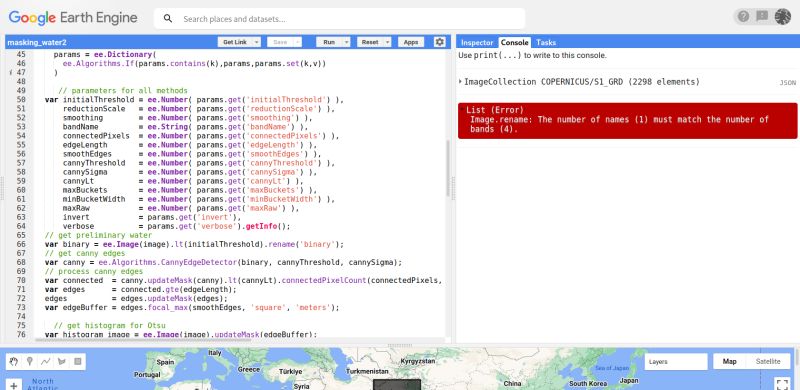Screen dimensions: 800x390
Task: Expand the List (Error) entry
Action: (x=462, y=110)
